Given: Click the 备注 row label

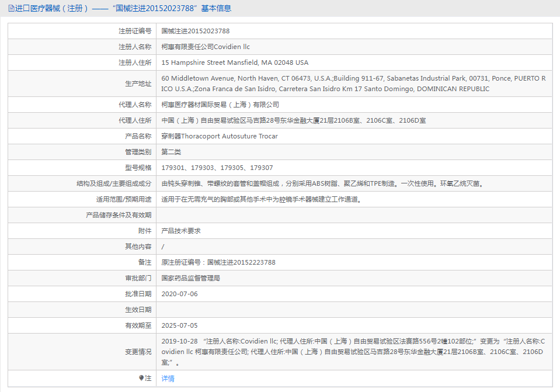Looking at the screenshot, I should 145,262.
